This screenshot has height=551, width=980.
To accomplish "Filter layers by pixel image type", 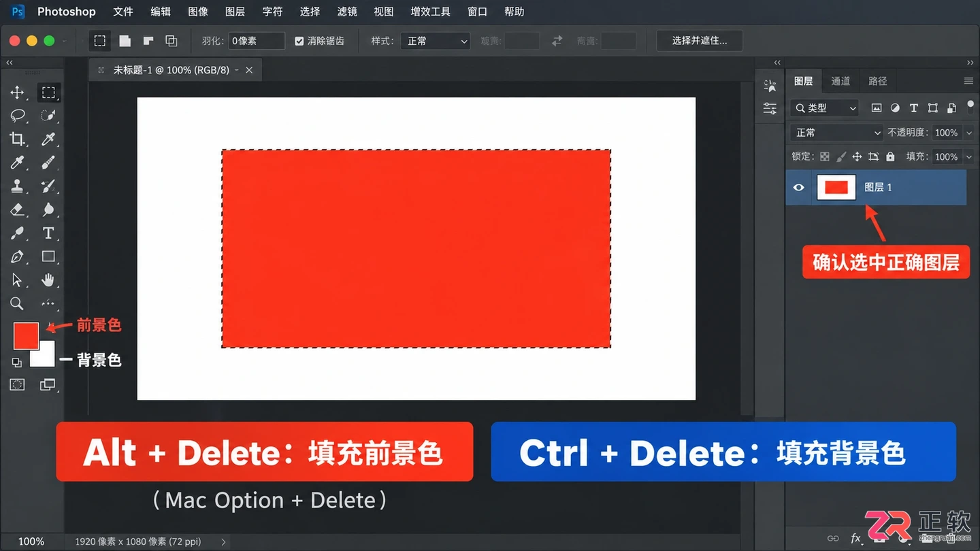I will 877,108.
